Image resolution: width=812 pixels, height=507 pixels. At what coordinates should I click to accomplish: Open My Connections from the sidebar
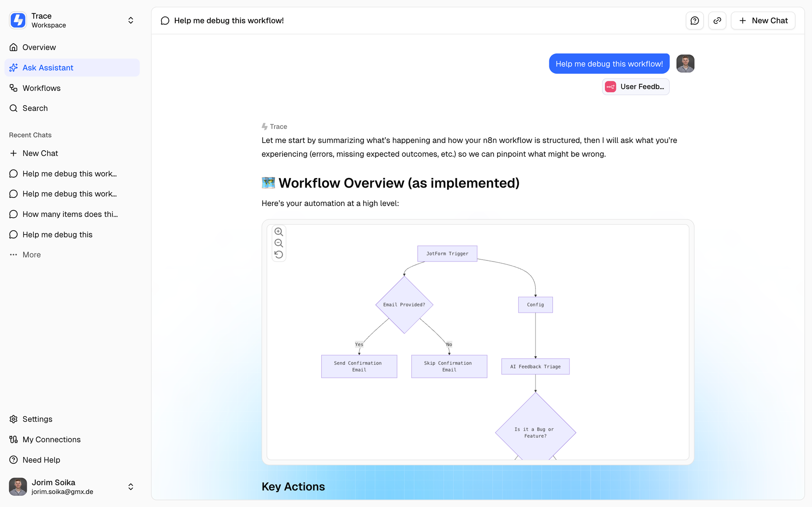[x=51, y=439]
